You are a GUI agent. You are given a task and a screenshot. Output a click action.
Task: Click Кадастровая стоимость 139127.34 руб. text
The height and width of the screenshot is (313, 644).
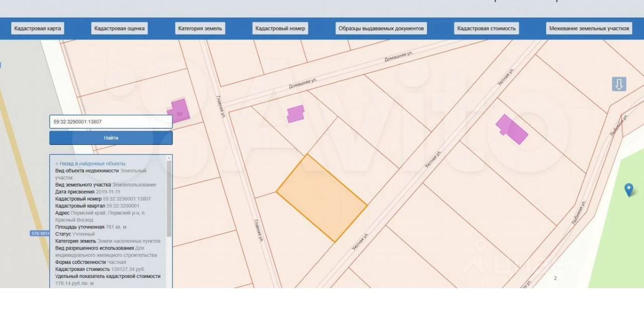coord(100,269)
